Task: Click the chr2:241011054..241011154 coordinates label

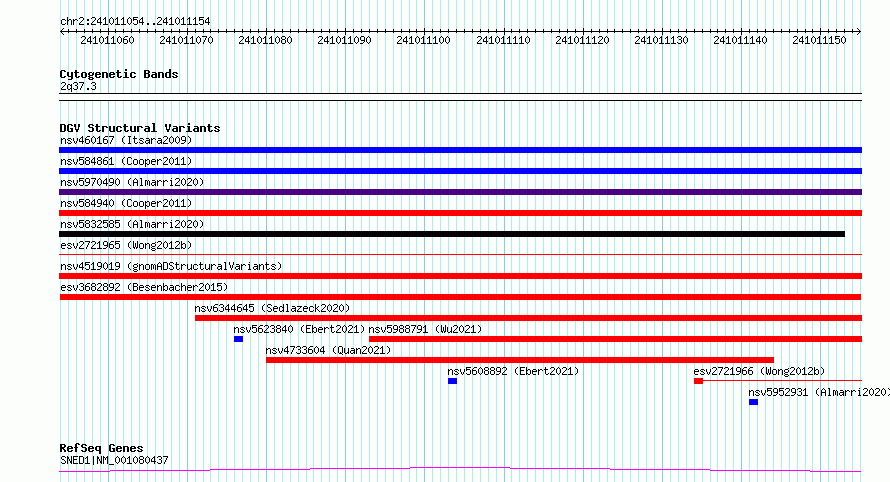Action: click(x=135, y=22)
